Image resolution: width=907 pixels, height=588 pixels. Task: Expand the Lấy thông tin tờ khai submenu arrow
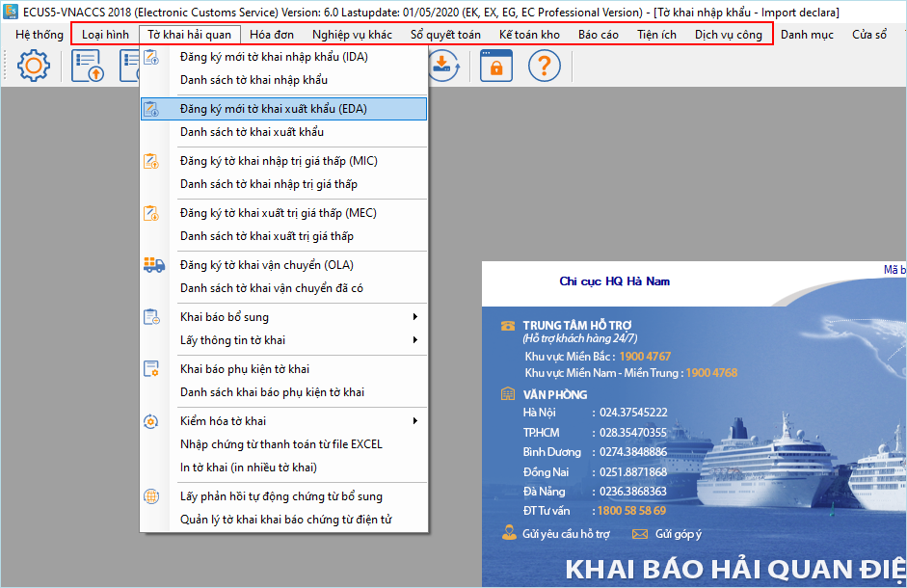pyautogui.click(x=414, y=339)
